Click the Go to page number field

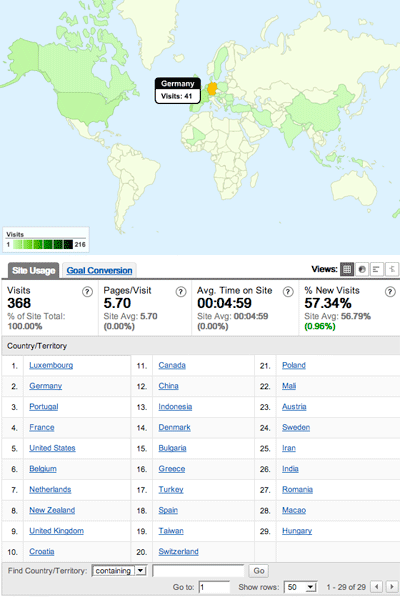pos(215,587)
